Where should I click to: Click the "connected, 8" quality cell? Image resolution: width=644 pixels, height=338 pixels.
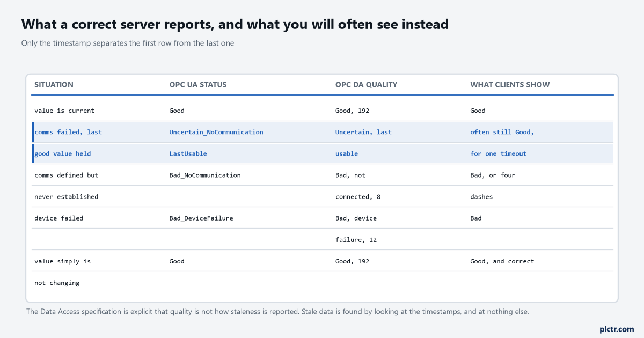point(358,196)
